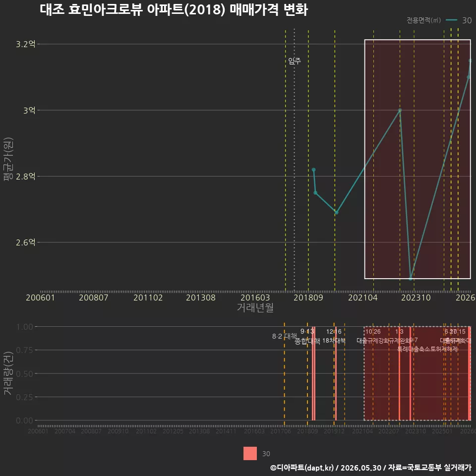Click the 1.00 volume axis label
The width and height of the screenshot is (476, 476).
25,327
